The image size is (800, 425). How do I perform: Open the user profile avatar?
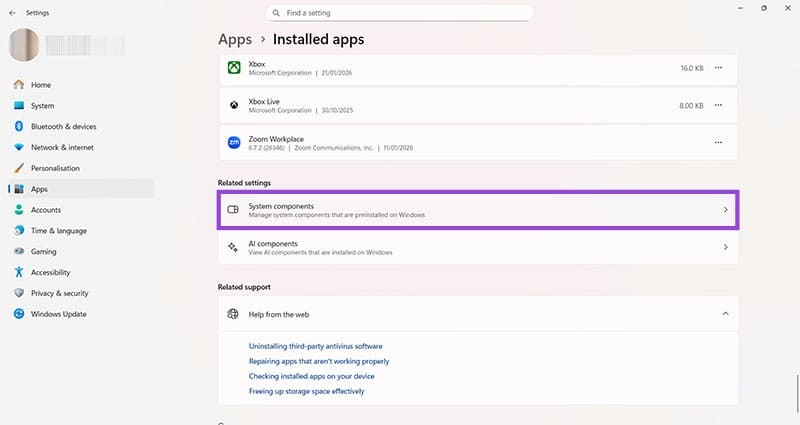(24, 45)
